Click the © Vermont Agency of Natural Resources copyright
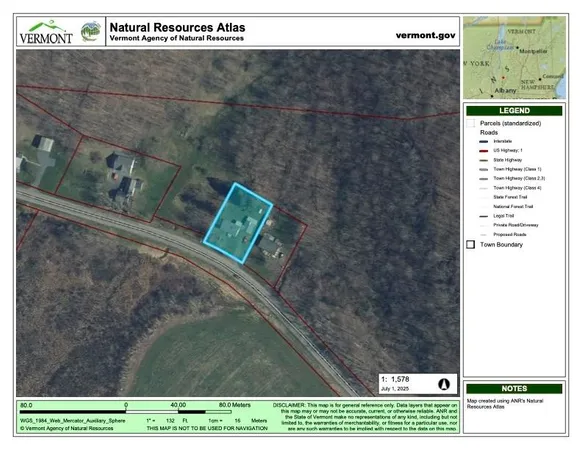This screenshot has width=582, height=450. [x=66, y=428]
